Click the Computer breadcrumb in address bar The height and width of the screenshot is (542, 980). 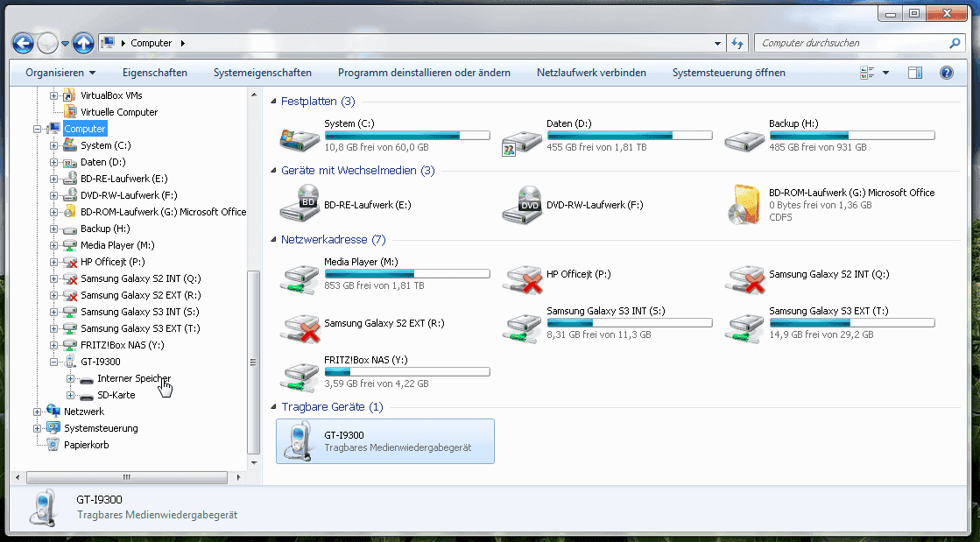[152, 43]
